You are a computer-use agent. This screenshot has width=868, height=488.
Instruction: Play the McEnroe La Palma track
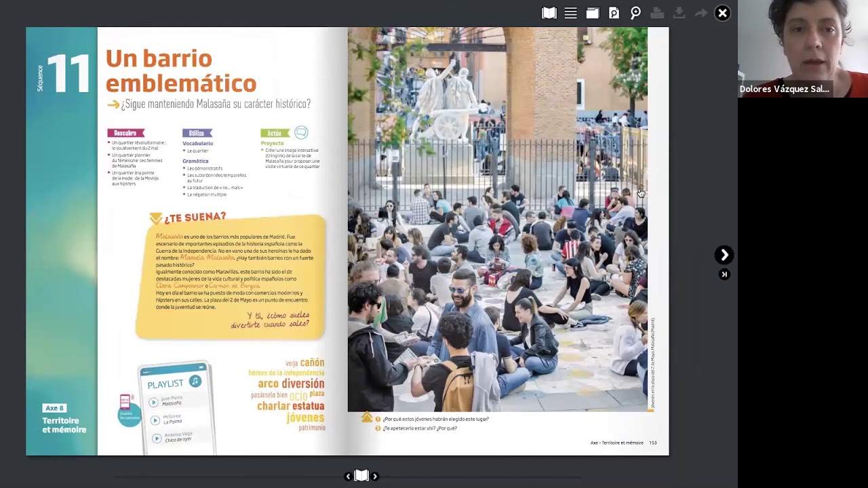pos(155,421)
